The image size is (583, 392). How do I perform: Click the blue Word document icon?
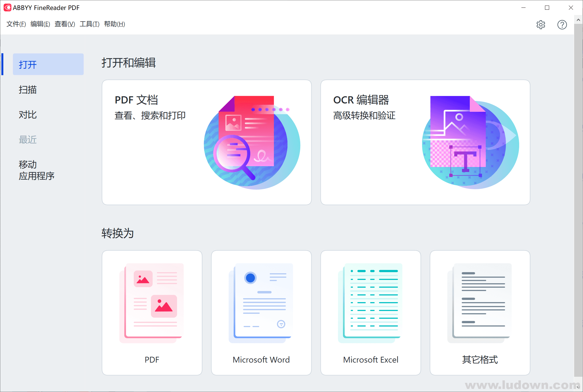pyautogui.click(x=261, y=303)
